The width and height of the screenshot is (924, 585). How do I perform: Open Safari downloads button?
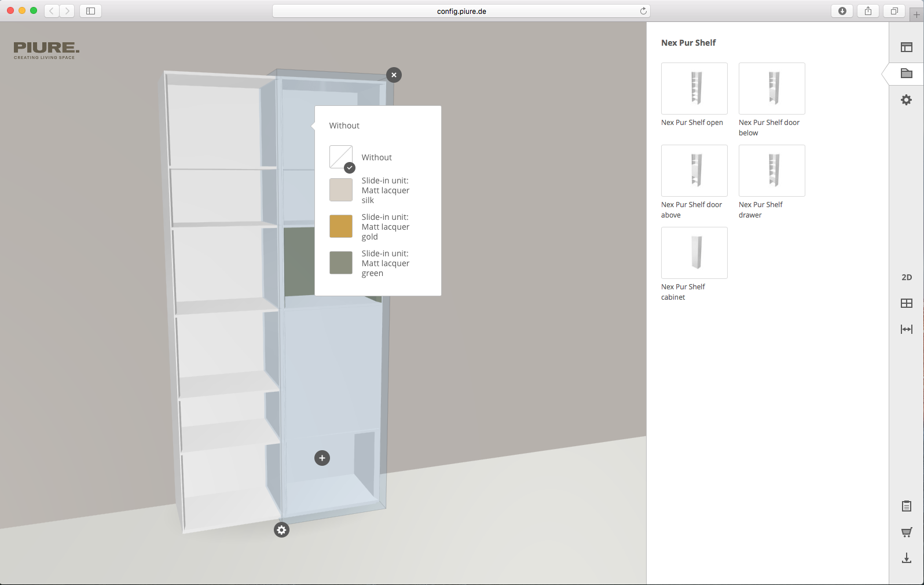[x=842, y=10]
